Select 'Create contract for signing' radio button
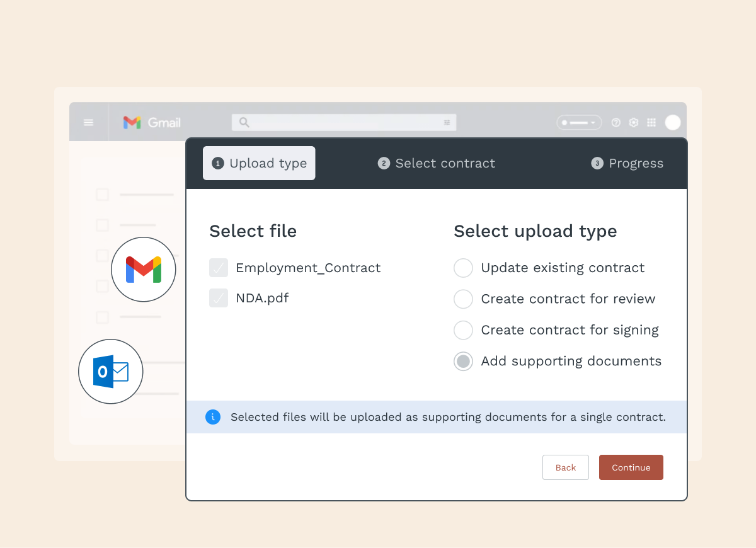This screenshot has height=548, width=756. 463,330
